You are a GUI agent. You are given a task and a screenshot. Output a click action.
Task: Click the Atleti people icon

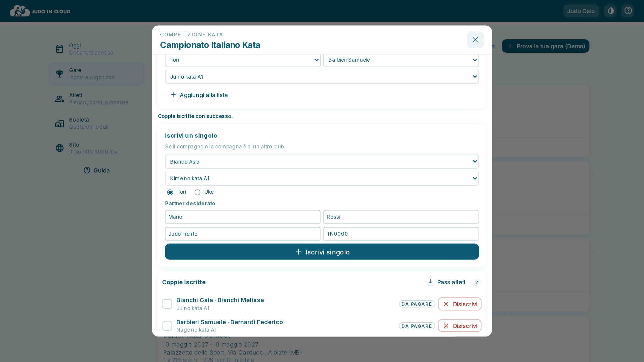coord(60,99)
